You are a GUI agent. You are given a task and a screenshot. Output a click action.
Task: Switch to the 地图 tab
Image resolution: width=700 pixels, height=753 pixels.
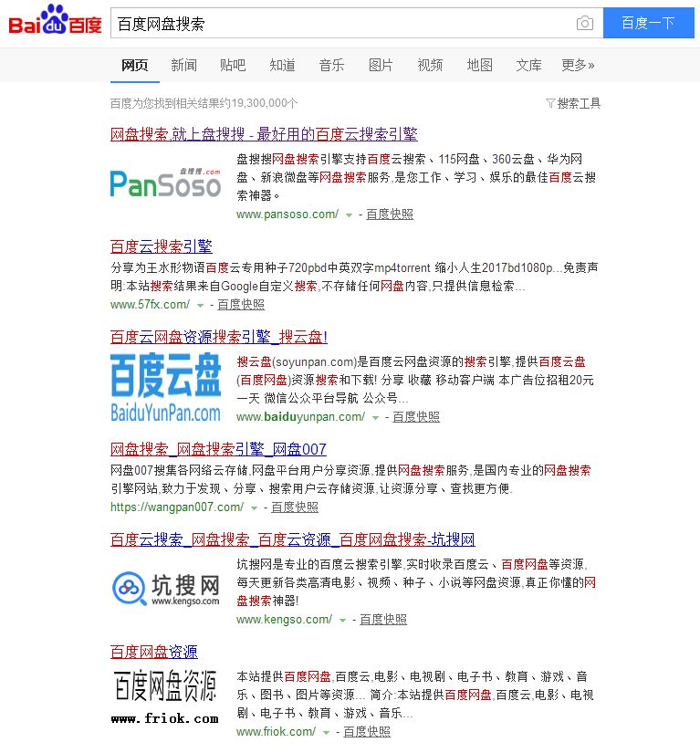(x=480, y=65)
